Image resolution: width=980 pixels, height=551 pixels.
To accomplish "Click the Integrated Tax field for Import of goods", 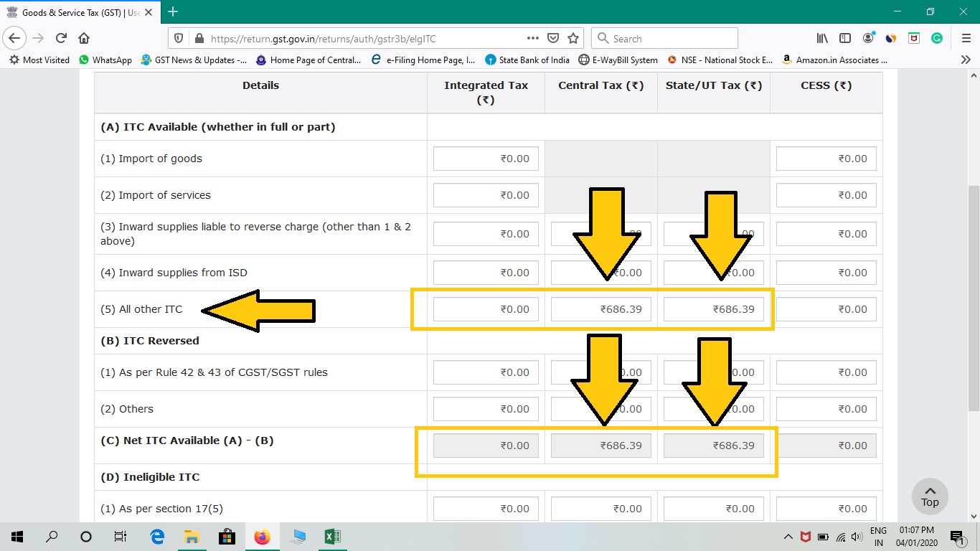I will (486, 159).
